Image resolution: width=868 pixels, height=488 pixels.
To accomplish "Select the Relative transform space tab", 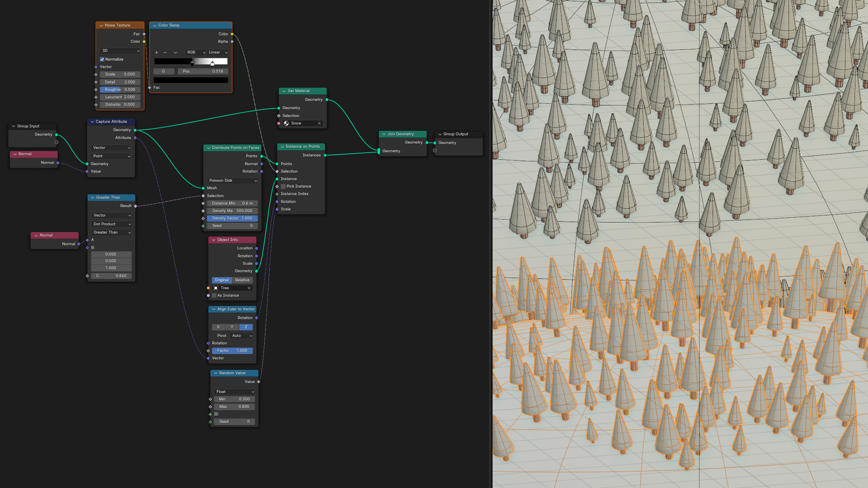I will 242,280.
